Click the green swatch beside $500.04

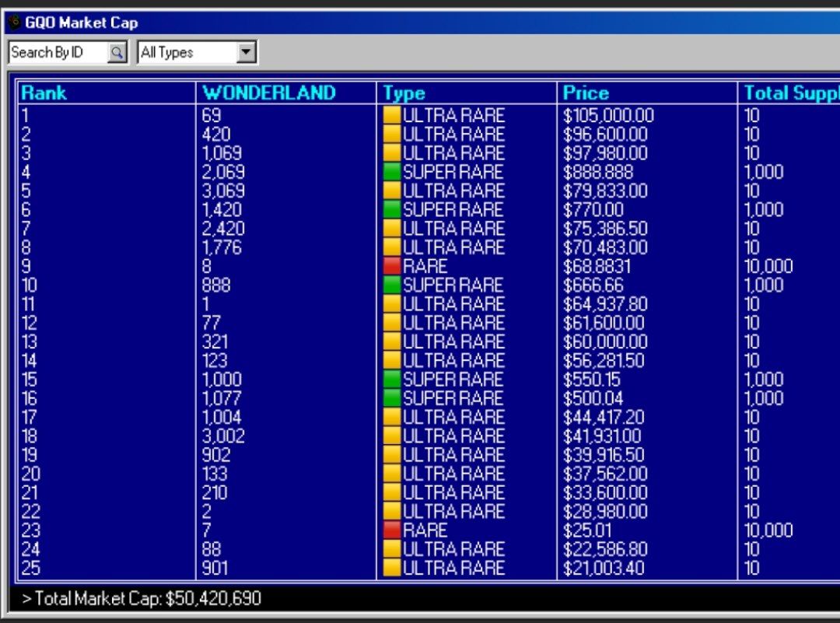pyautogui.click(x=392, y=398)
